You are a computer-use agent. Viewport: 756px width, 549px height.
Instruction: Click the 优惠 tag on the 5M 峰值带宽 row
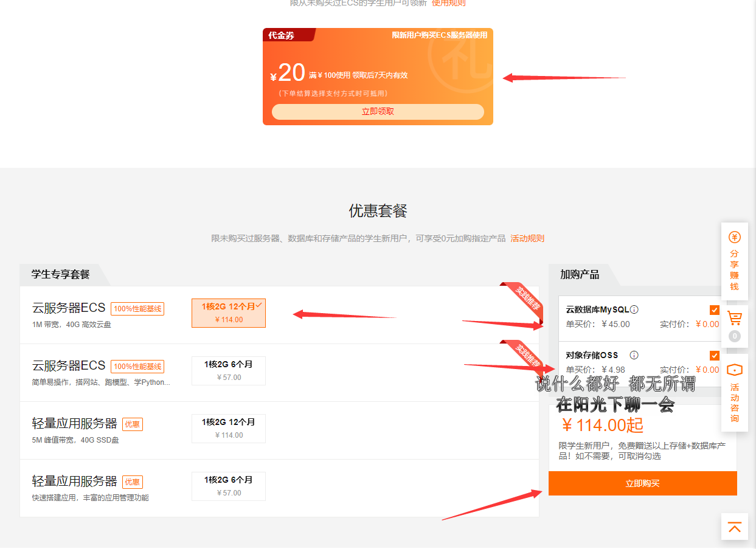[133, 424]
